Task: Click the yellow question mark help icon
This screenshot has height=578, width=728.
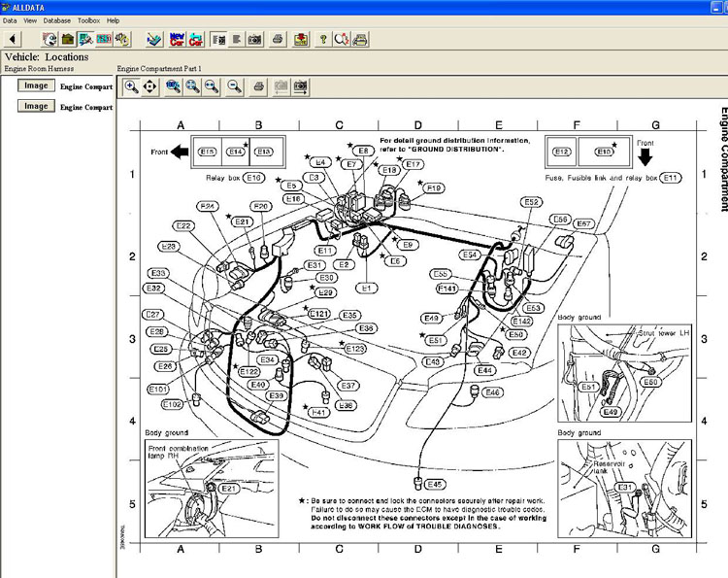Action: pyautogui.click(x=323, y=40)
